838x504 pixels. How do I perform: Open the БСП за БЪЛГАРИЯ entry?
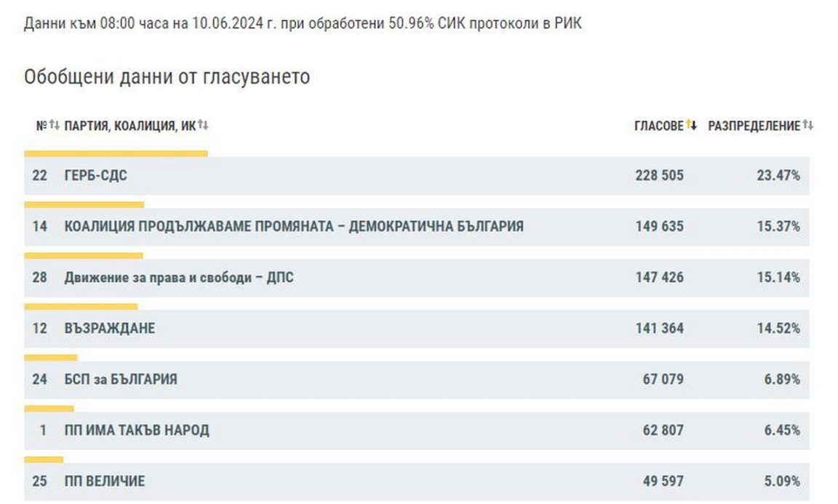tap(120, 379)
